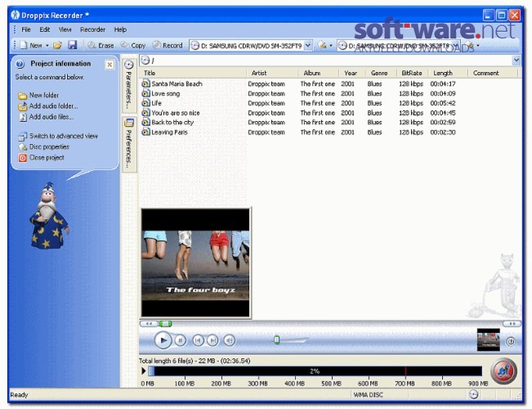This screenshot has height=409, width=532.
Task: Click the small video preview thumbnail
Action: 489,339
